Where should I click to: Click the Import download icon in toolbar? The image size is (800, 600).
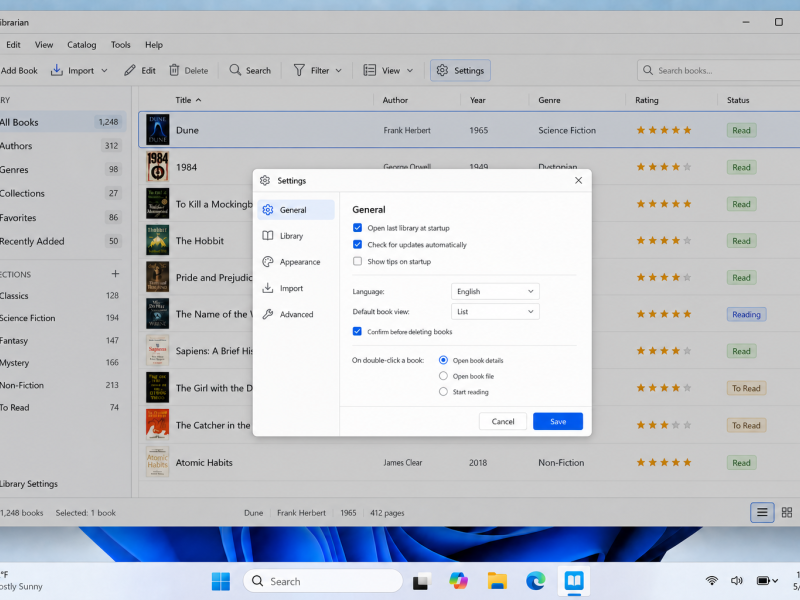coord(57,70)
